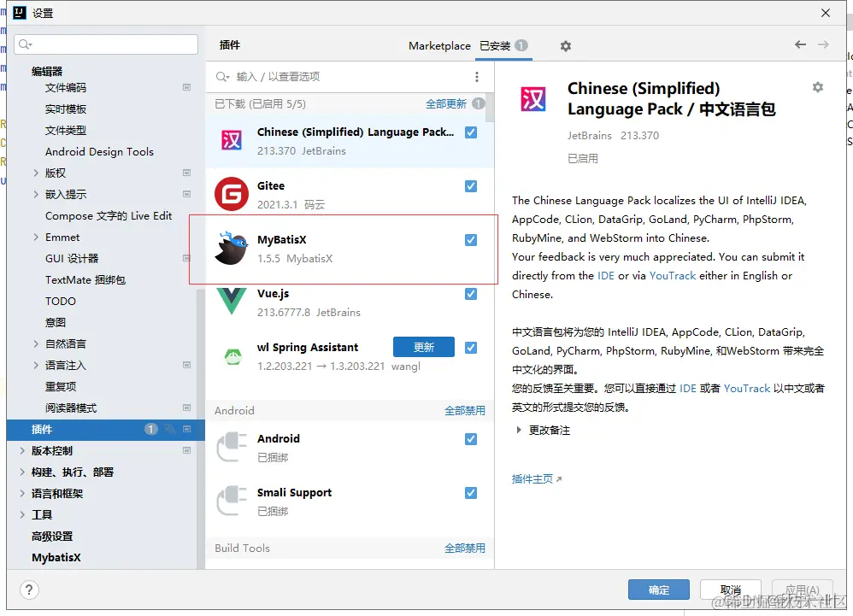
Task: Click the Android bundled plugin plug icon
Action: pyautogui.click(x=232, y=447)
